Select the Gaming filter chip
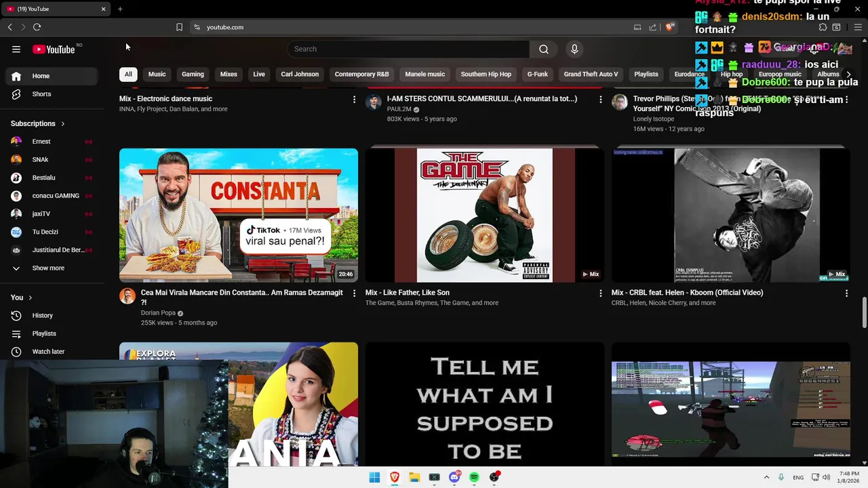Viewport: 868px width, 488px height. click(193, 75)
